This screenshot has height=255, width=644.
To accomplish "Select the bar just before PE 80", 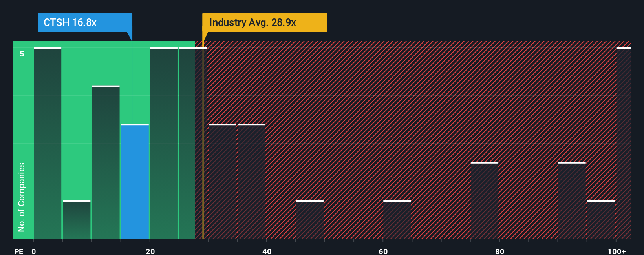I will (x=485, y=200).
